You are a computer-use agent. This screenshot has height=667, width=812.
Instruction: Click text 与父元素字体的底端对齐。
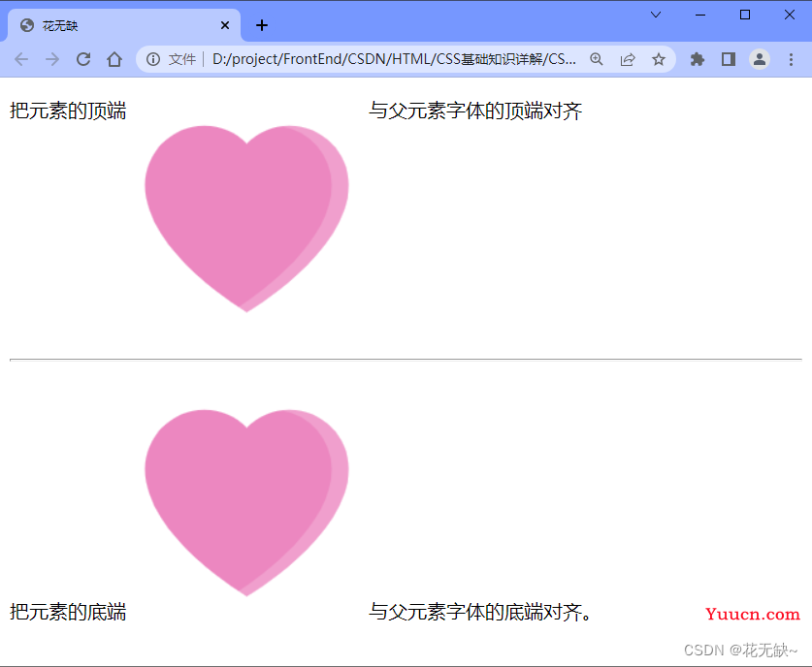pyautogui.click(x=480, y=612)
